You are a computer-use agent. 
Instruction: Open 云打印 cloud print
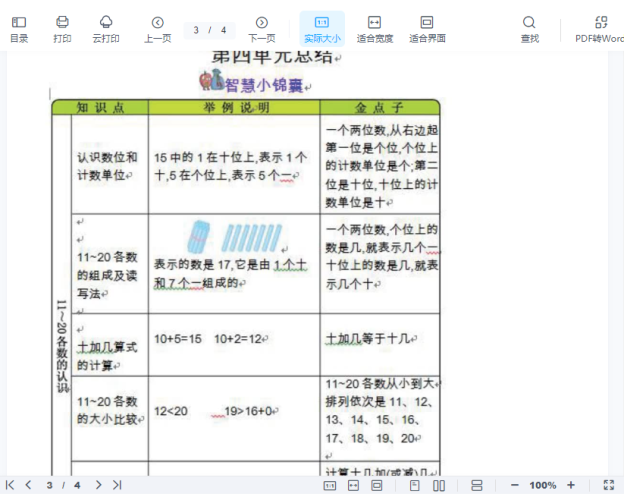pyautogui.click(x=106, y=29)
